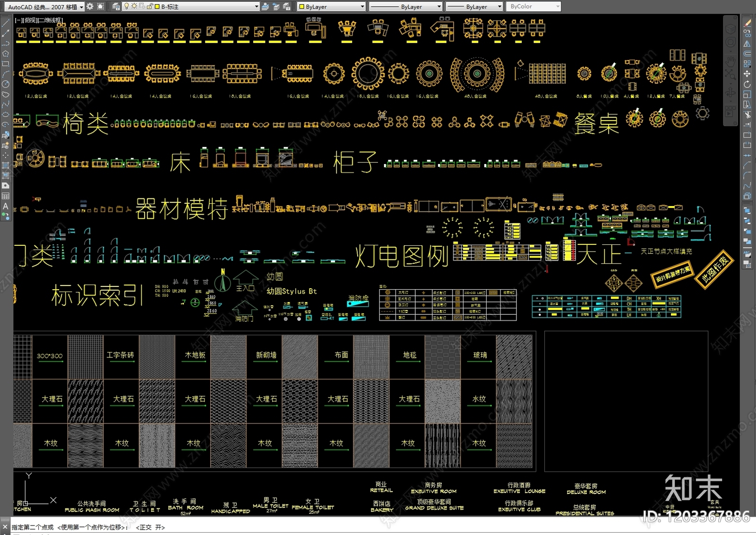
Task: Select the Rectangle draw tool
Action: 6,63
